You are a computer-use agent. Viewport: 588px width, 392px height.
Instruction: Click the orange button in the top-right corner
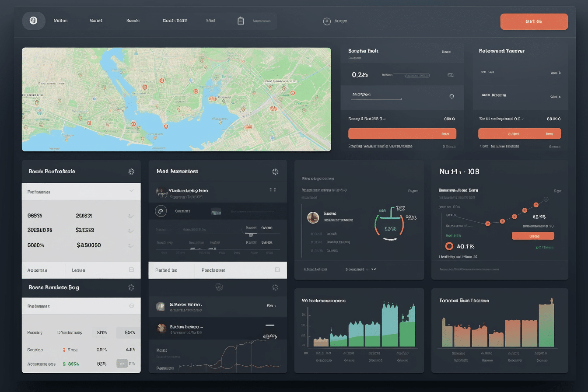click(534, 21)
